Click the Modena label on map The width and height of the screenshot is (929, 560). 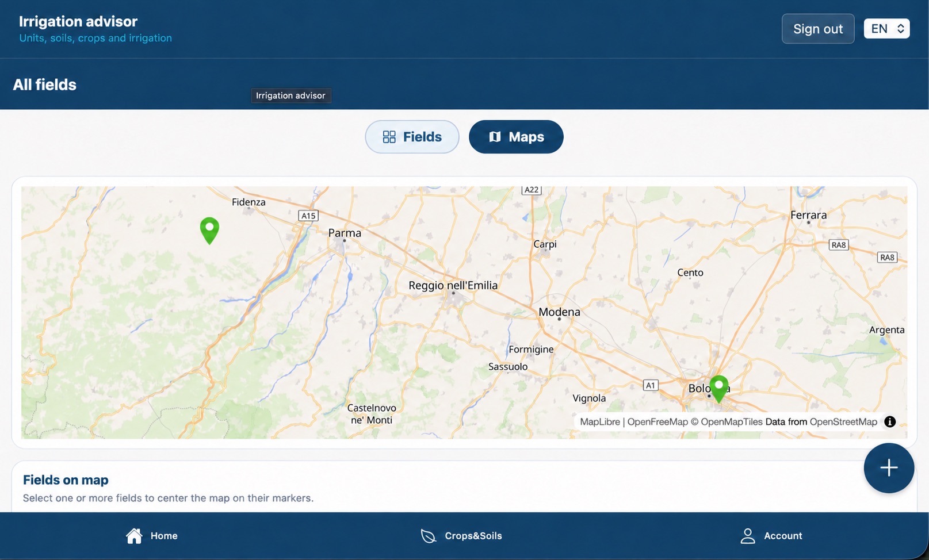tap(559, 312)
